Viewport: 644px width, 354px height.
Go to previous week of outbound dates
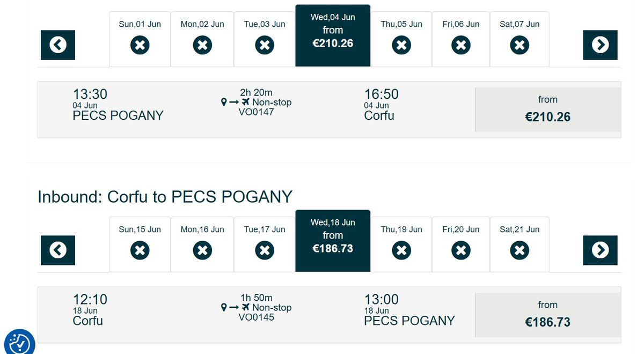click(58, 45)
